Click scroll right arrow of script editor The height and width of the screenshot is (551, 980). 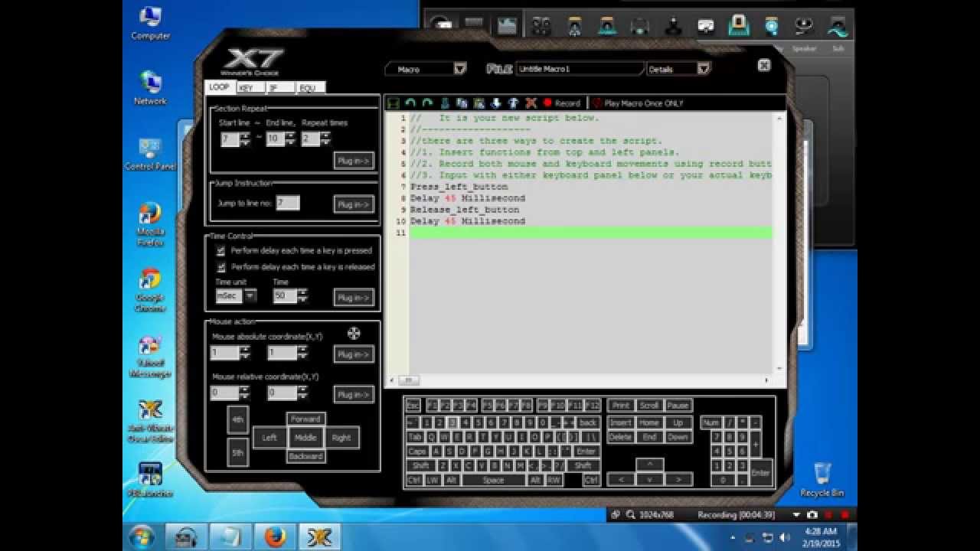point(766,380)
